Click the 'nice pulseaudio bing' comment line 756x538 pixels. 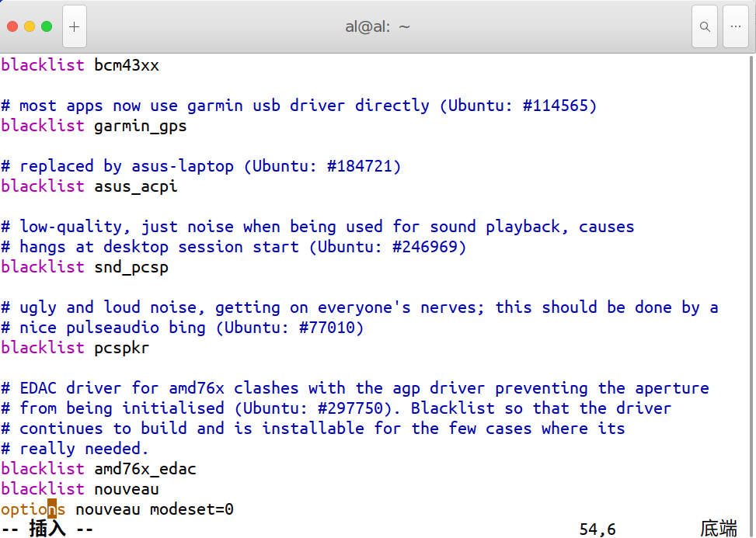(183, 328)
